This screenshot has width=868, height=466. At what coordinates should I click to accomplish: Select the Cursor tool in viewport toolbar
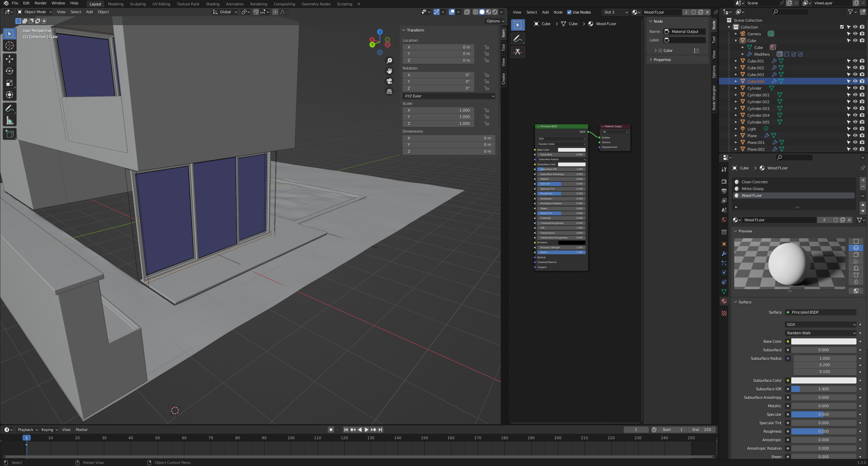[x=10, y=45]
